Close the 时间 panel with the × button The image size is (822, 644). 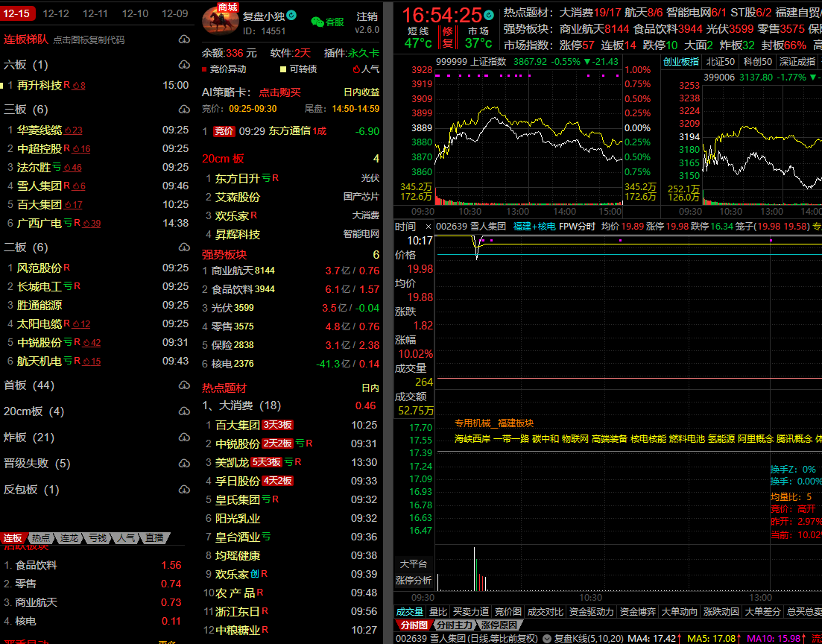[428, 227]
